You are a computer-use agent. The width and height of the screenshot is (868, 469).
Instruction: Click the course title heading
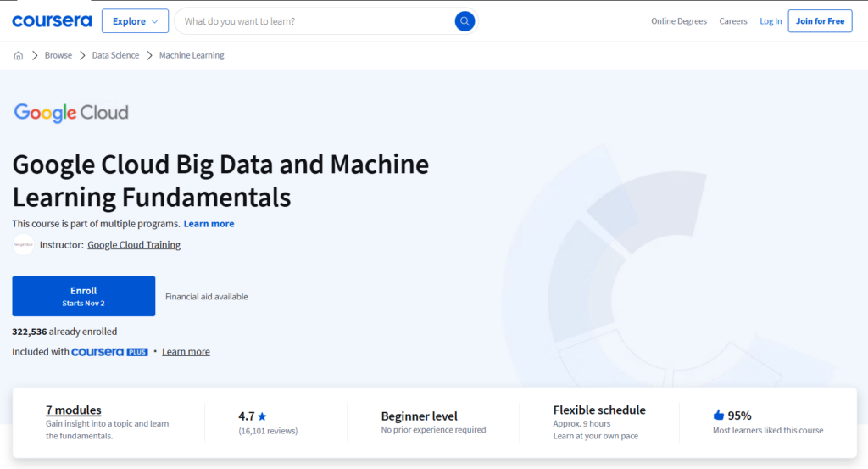click(x=220, y=181)
